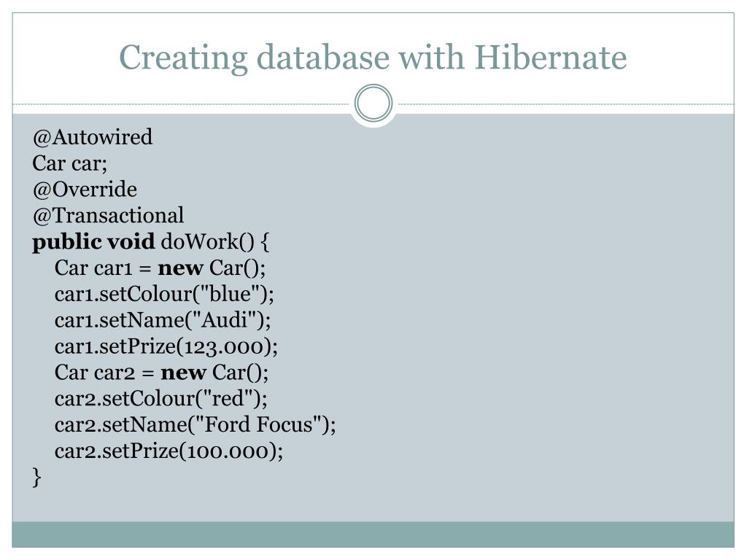
Task: Click the car2.setName("Ford Focus") line
Action: [x=196, y=425]
